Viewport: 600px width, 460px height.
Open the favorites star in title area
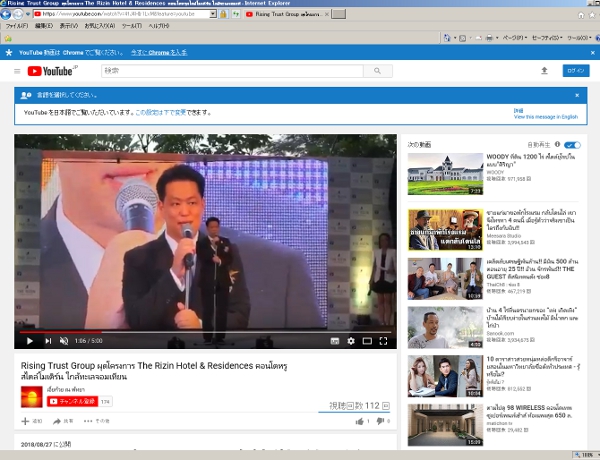tap(592, 15)
